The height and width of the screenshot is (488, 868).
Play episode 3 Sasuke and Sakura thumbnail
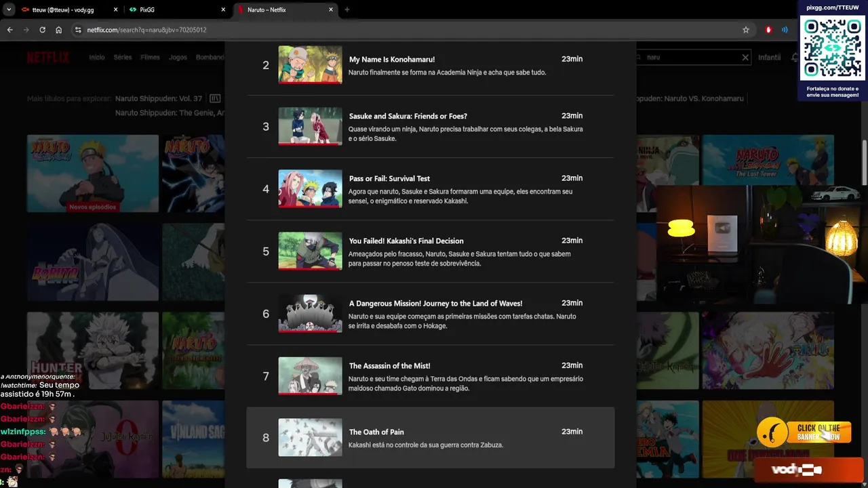(x=310, y=127)
